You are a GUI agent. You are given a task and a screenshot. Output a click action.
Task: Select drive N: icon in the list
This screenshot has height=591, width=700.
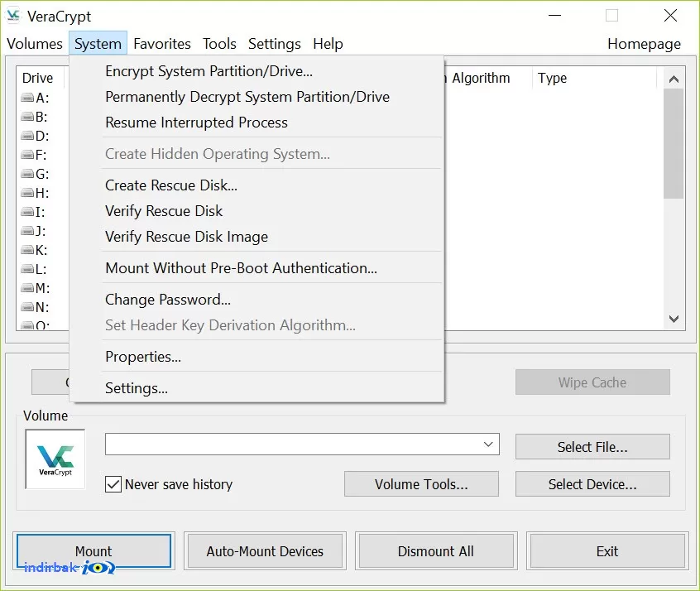click(27, 307)
